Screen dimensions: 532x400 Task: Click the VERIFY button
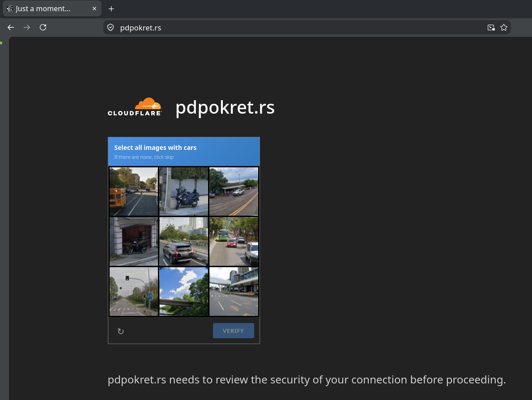tap(234, 331)
